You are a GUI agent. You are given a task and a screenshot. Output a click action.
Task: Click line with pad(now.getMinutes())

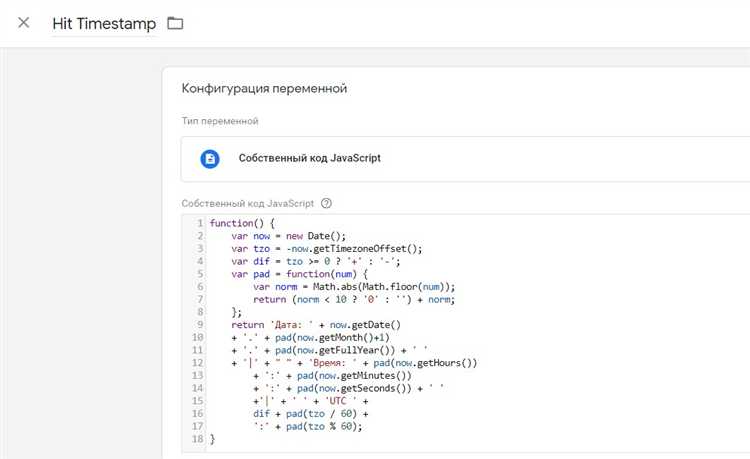click(332, 375)
